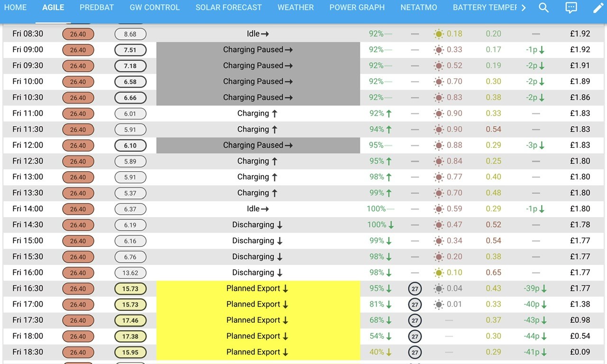Click the Fri 15:30 time label
Image resolution: width=607 pixels, height=364 pixels.
click(x=28, y=256)
